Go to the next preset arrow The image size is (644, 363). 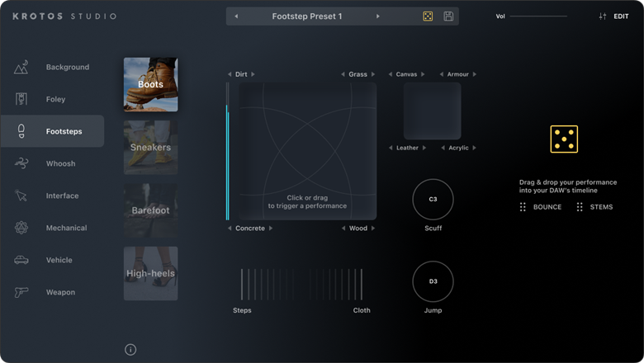(x=378, y=16)
